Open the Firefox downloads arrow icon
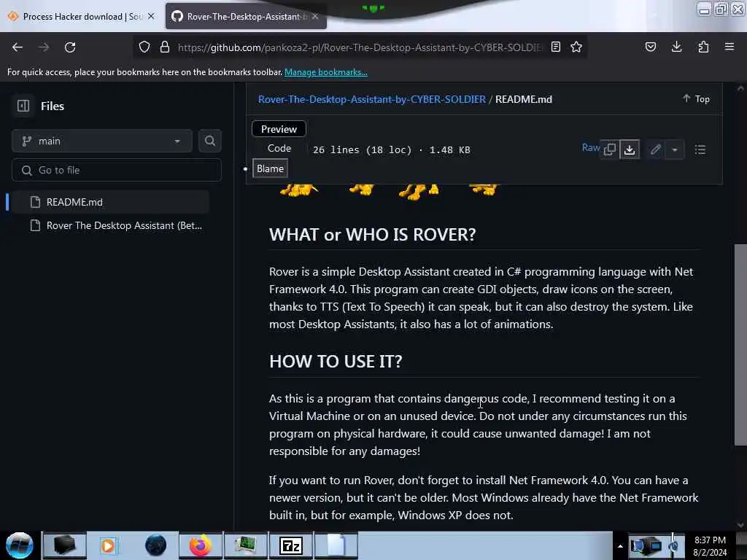 pos(676,47)
